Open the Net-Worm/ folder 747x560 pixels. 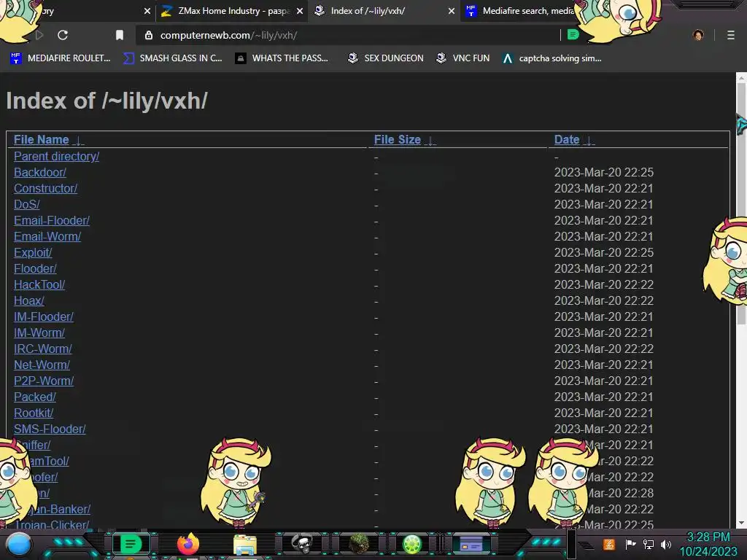[x=42, y=365]
